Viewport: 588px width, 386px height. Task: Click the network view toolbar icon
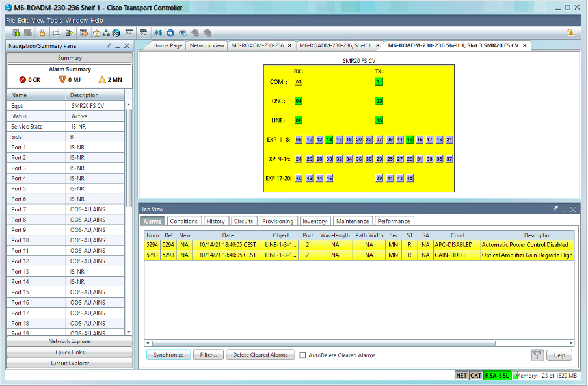pyautogui.click(x=106, y=33)
